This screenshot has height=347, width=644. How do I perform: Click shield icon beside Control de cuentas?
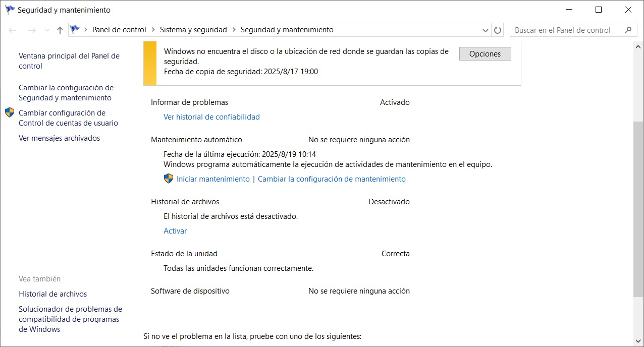coord(10,112)
